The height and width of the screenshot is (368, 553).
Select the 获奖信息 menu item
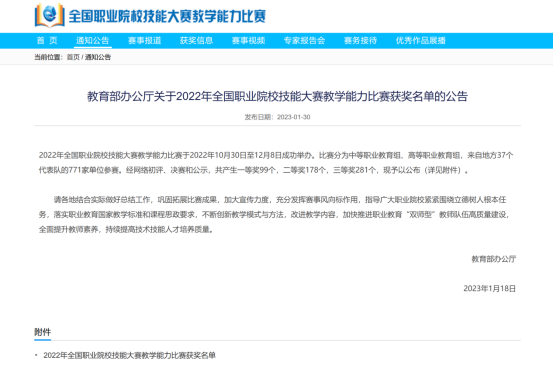(196, 41)
